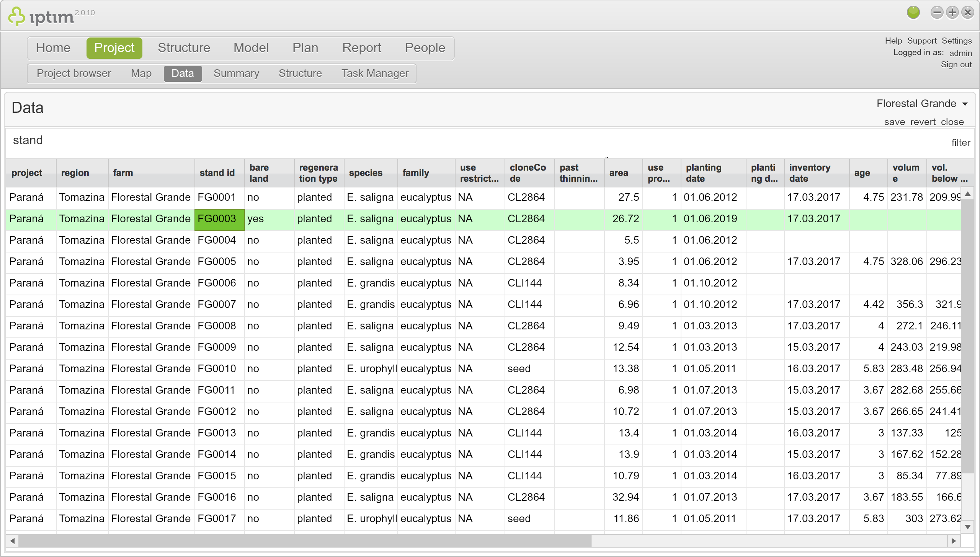Click planting date 01.03.2013 in FG0008 row
Image resolution: width=980 pixels, height=557 pixels.
tap(713, 326)
